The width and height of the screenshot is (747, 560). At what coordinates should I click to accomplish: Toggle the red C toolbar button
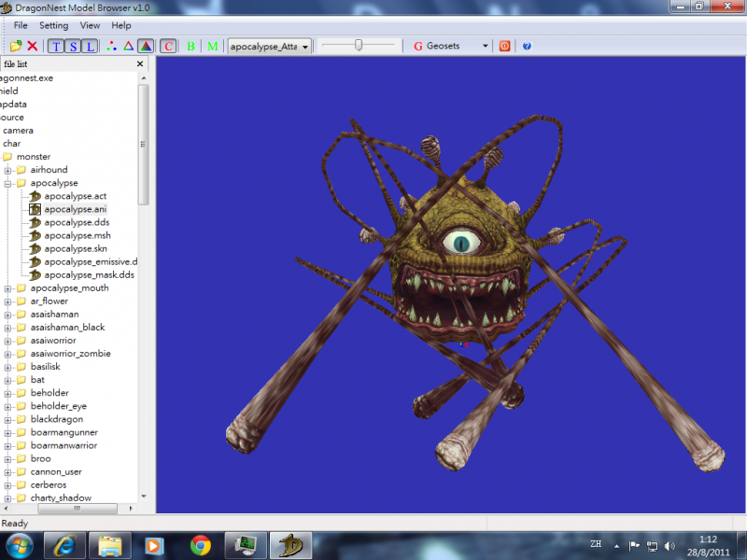coord(168,46)
